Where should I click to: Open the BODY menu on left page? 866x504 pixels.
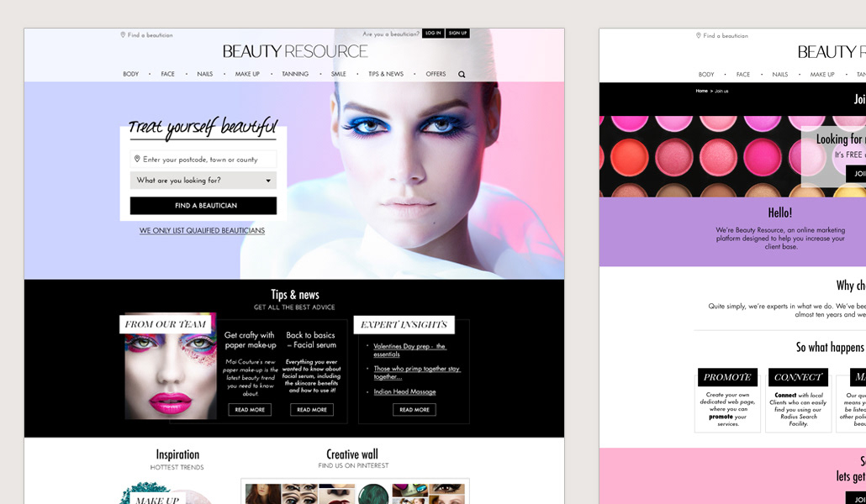click(x=131, y=74)
